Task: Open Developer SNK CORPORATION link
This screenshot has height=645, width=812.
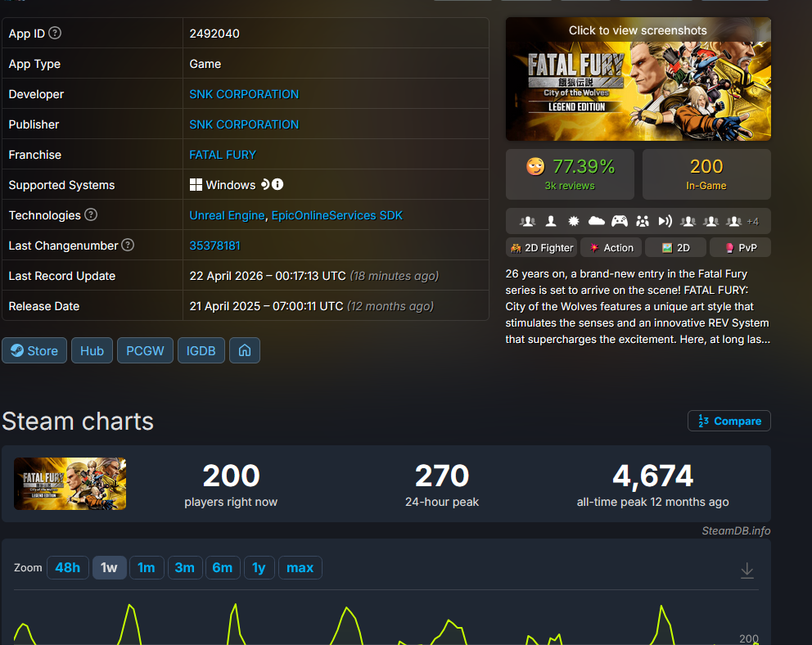Action: 244,94
